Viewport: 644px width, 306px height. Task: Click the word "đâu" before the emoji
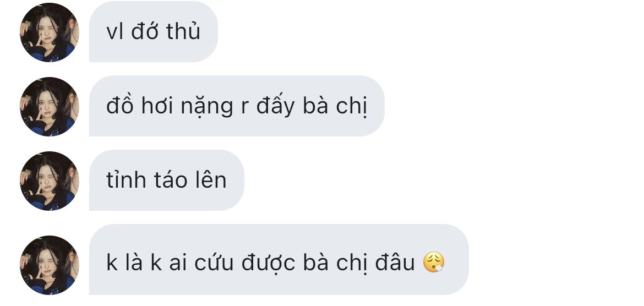pos(395,263)
